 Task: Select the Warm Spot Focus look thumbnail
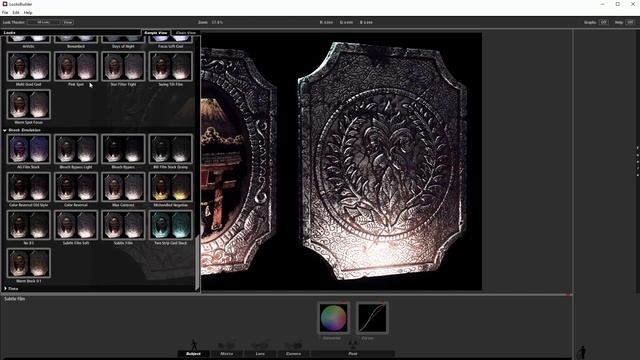point(29,104)
